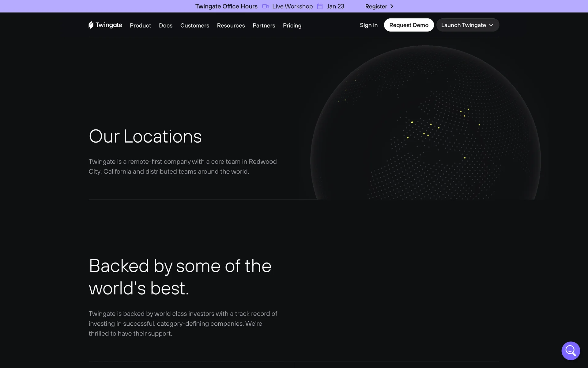Click the dotted globe locations graphic
The width and height of the screenshot is (588, 368).
click(425, 129)
